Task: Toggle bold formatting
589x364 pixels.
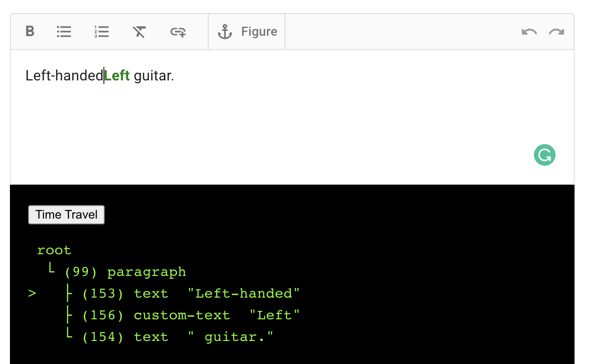Action: click(30, 32)
